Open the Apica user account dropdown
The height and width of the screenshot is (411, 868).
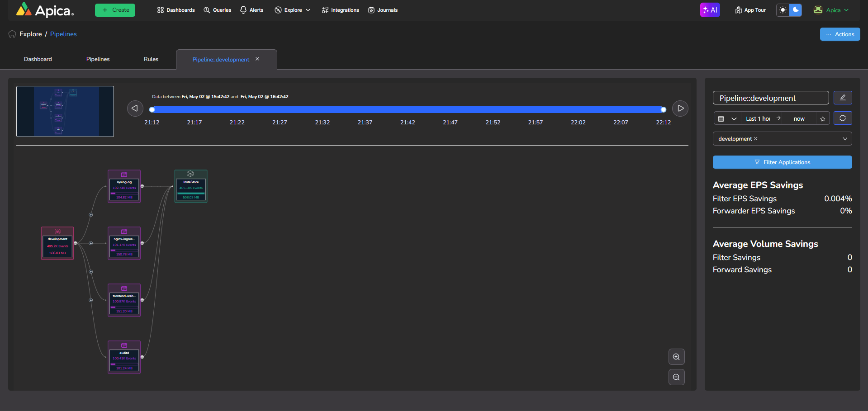click(832, 10)
